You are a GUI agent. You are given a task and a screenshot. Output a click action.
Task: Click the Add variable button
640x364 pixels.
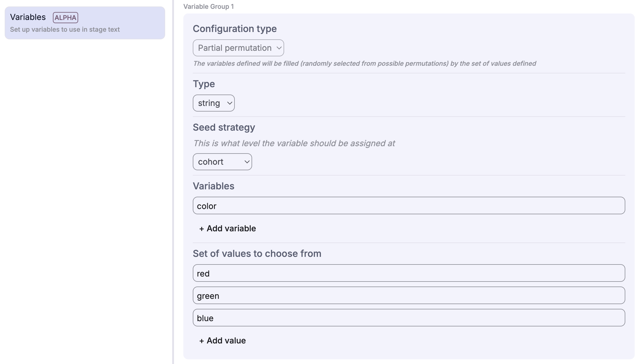coord(227,228)
